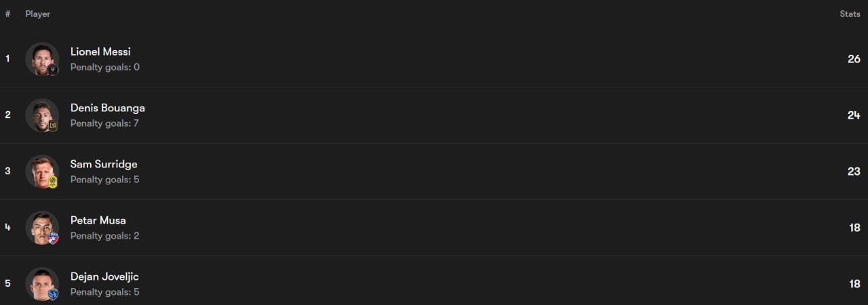Viewport: 868px width, 305px height.
Task: Click the Sam Surridge name
Action: click(x=104, y=164)
